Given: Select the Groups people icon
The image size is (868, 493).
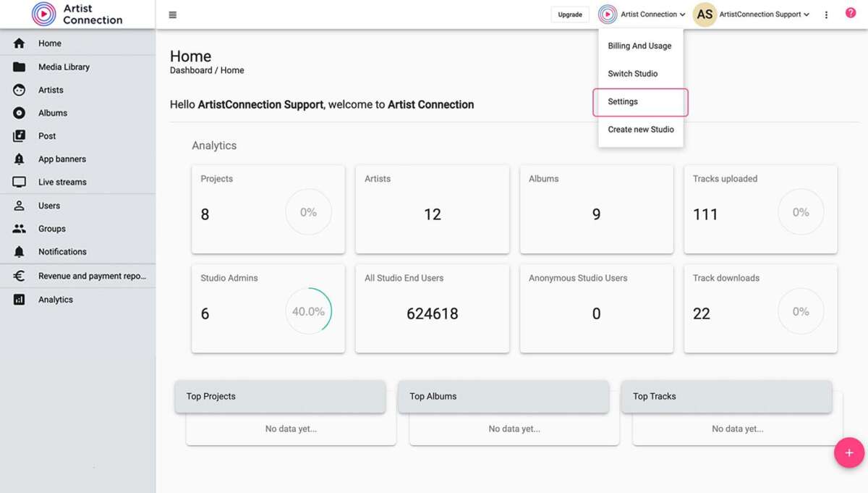Looking at the screenshot, I should tap(20, 228).
